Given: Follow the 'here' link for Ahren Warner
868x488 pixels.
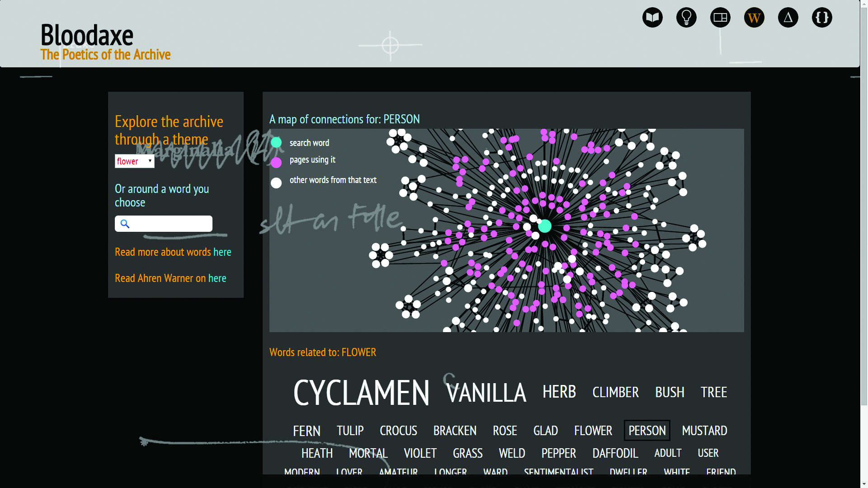Looking at the screenshot, I should pos(217,278).
